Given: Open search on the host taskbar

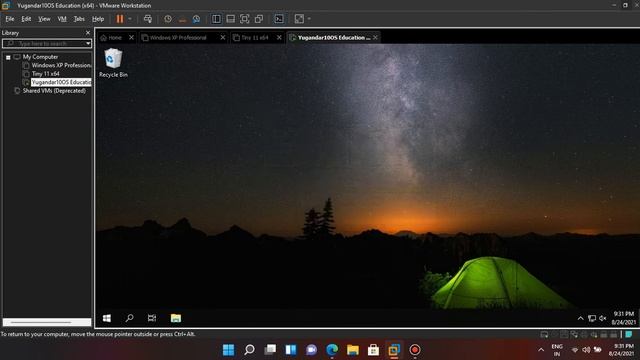Looking at the screenshot, I should 249,350.
